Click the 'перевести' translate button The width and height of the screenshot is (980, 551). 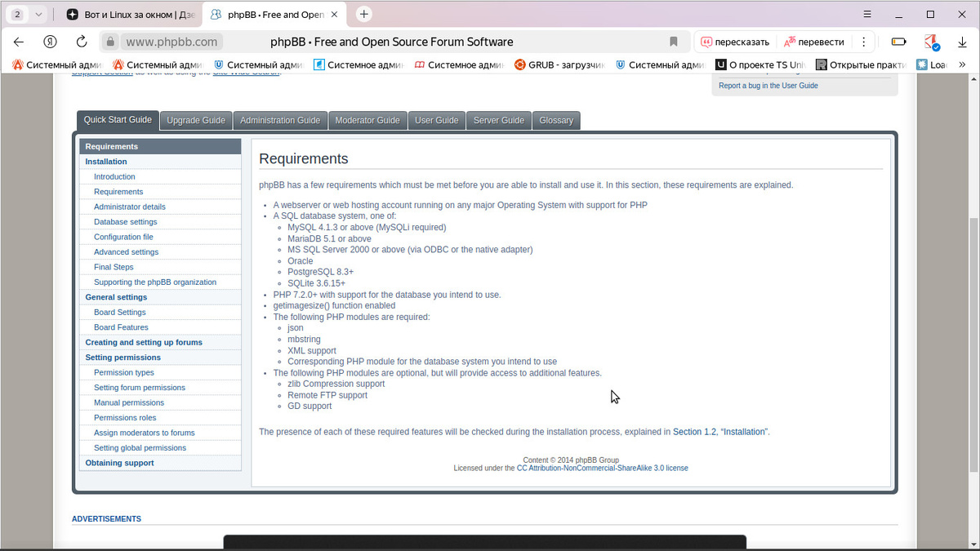click(813, 42)
